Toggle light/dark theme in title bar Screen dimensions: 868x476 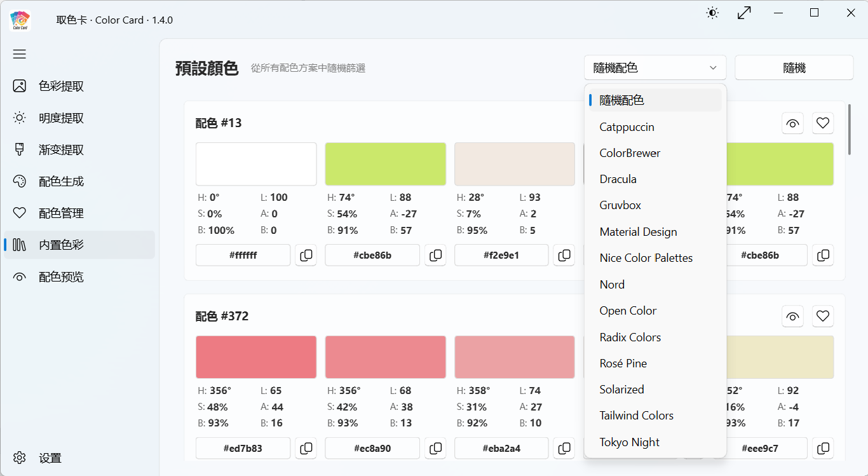(x=712, y=13)
